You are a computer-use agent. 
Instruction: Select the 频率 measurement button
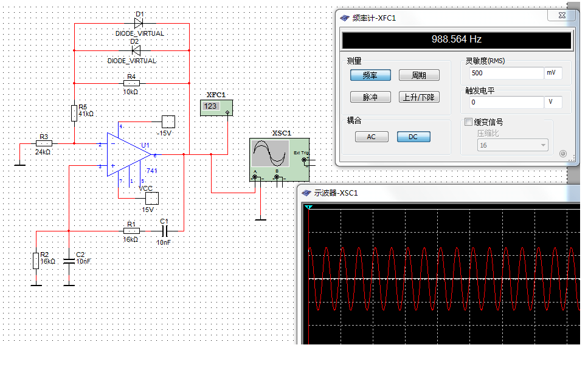pos(370,75)
